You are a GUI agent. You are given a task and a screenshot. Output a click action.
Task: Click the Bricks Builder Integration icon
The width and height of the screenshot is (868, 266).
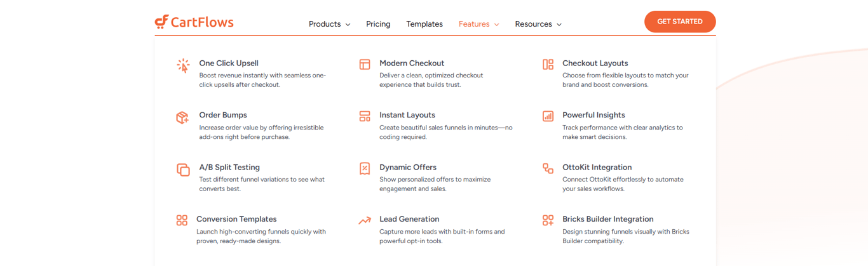click(x=548, y=220)
